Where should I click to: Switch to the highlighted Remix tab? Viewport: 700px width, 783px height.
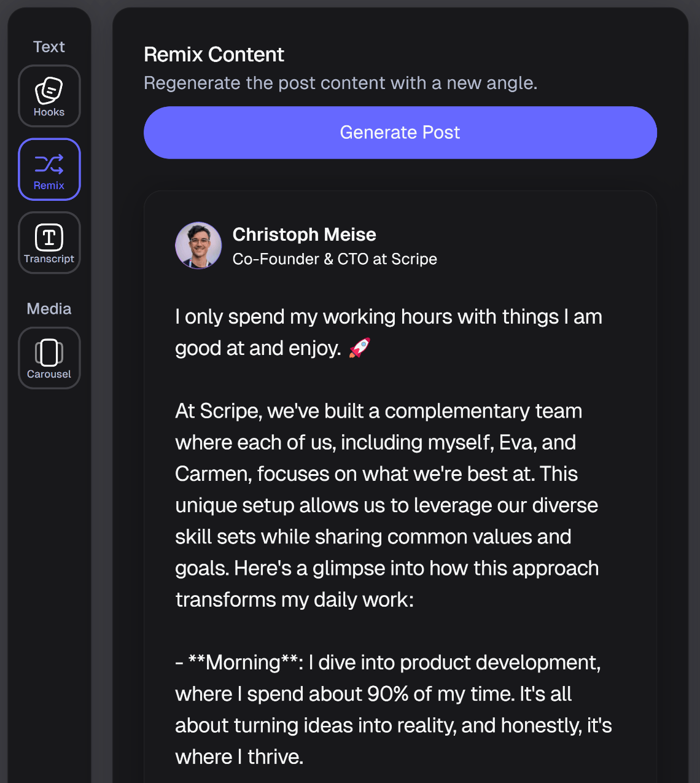(49, 169)
